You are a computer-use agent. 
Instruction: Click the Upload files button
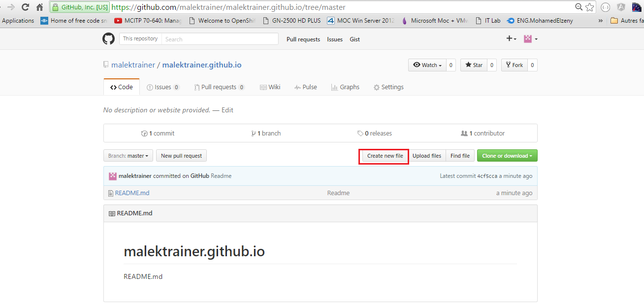427,156
